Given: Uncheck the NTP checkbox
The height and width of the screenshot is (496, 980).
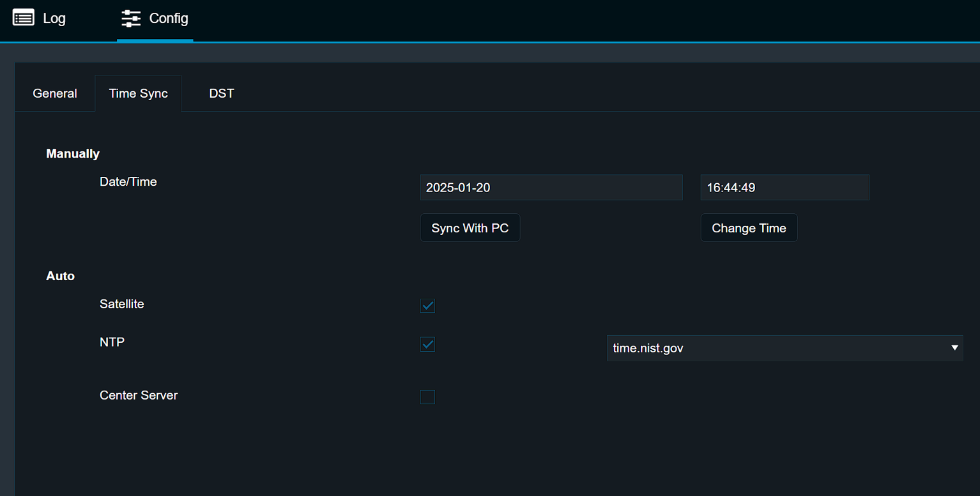Looking at the screenshot, I should (x=427, y=345).
